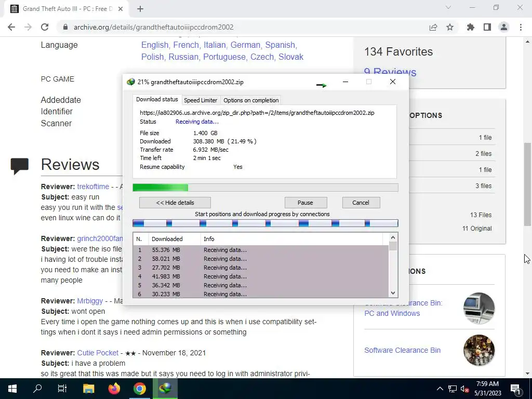The width and height of the screenshot is (532, 399).
Task: Click the green download progress bar
Action: (x=265, y=188)
